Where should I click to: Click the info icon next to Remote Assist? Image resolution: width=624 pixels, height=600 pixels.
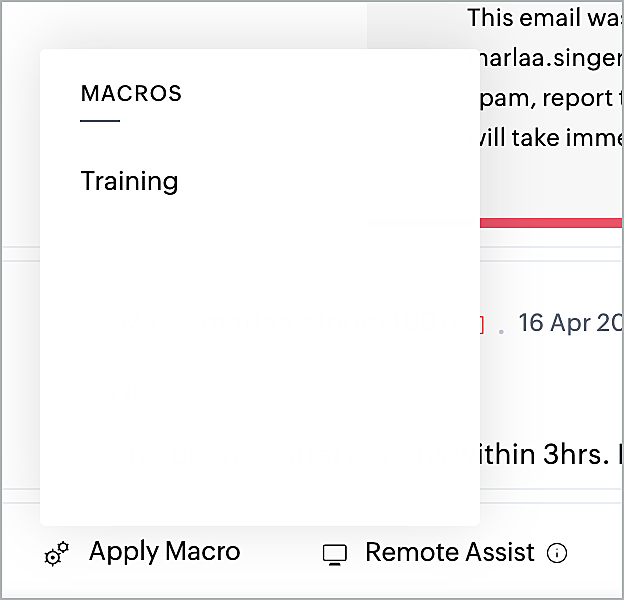558,553
